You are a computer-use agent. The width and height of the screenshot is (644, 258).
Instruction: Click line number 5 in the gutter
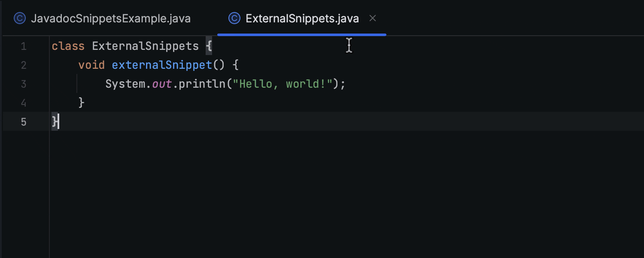24,122
